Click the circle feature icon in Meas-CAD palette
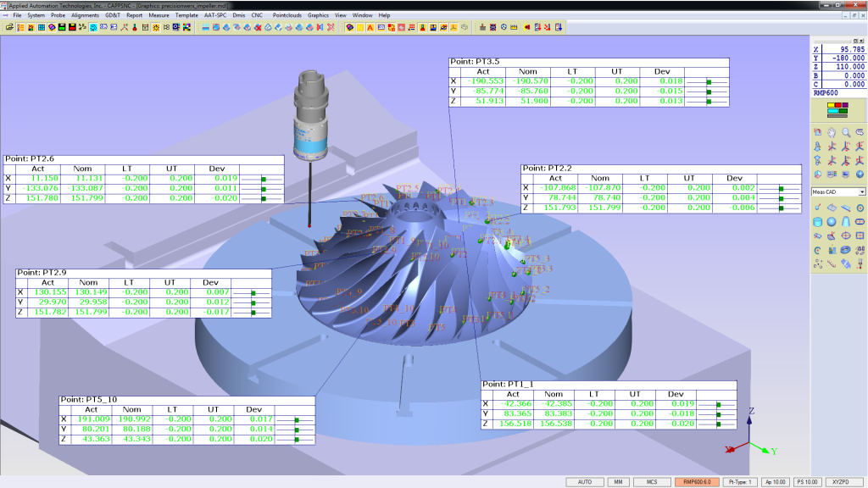The image size is (868, 488). 859,208
